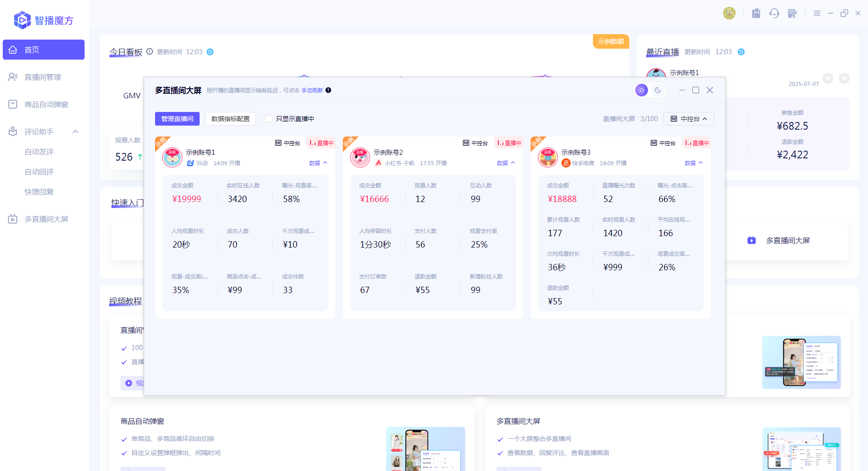Click the 3420 实时在线人数 value
Image resolution: width=868 pixels, height=471 pixels.
[x=237, y=199]
